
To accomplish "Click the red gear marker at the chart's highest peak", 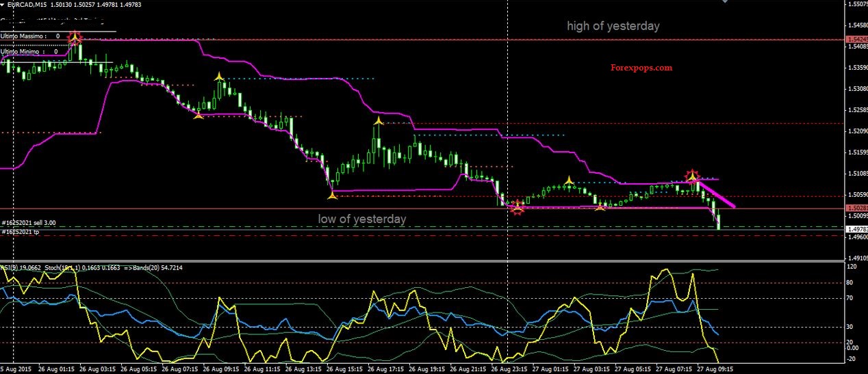I will [75, 37].
